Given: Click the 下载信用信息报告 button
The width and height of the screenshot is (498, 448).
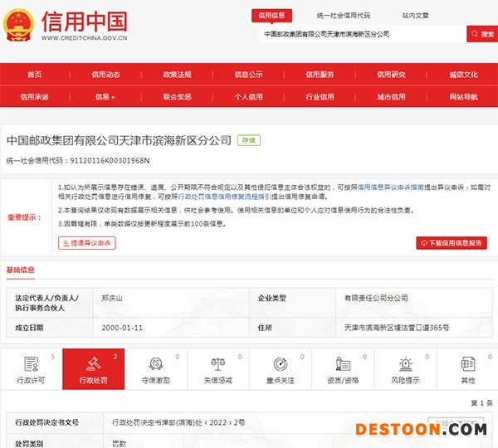Looking at the screenshot, I should pos(452,243).
